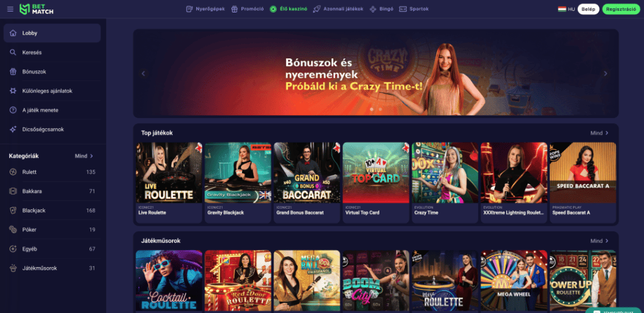Click the BetMatch logo
This screenshot has width=644, height=313.
(x=36, y=9)
